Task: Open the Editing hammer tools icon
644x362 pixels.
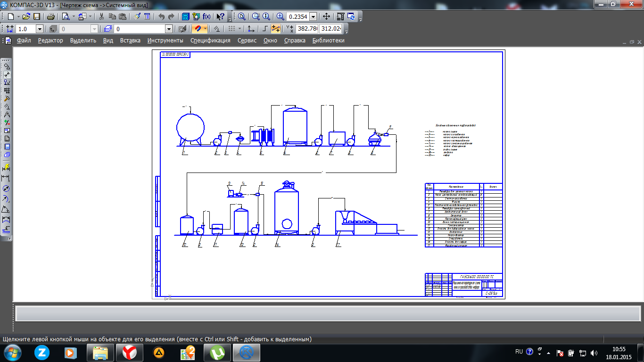Action: [x=7, y=99]
